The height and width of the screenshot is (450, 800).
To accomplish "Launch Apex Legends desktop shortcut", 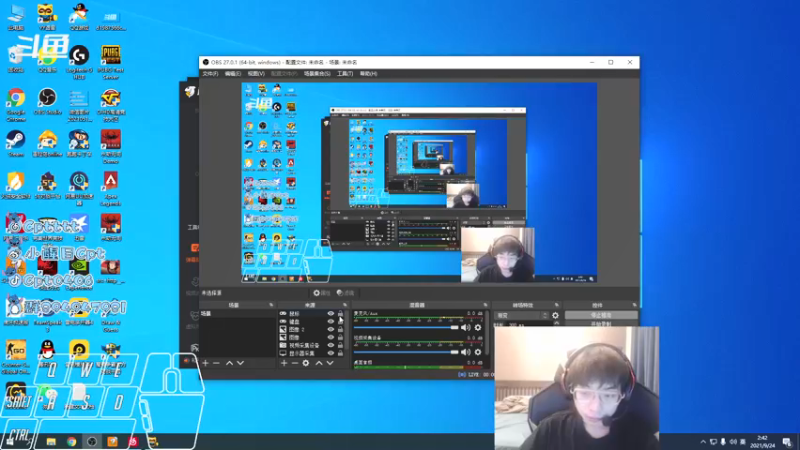I will (x=111, y=189).
